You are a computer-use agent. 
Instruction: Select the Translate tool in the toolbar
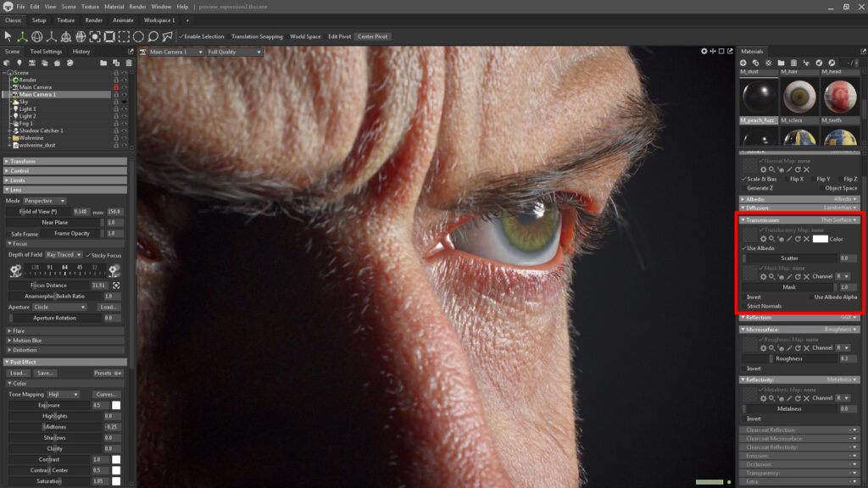tap(23, 36)
